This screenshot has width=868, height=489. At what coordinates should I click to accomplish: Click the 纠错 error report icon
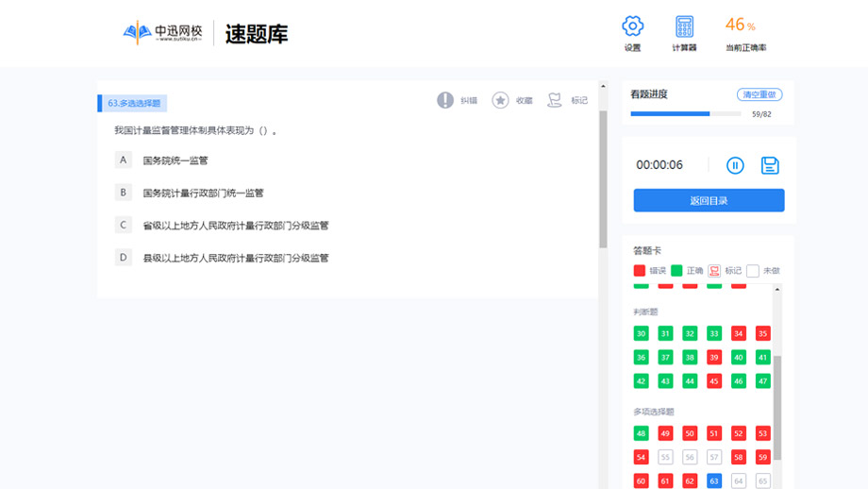click(x=445, y=100)
